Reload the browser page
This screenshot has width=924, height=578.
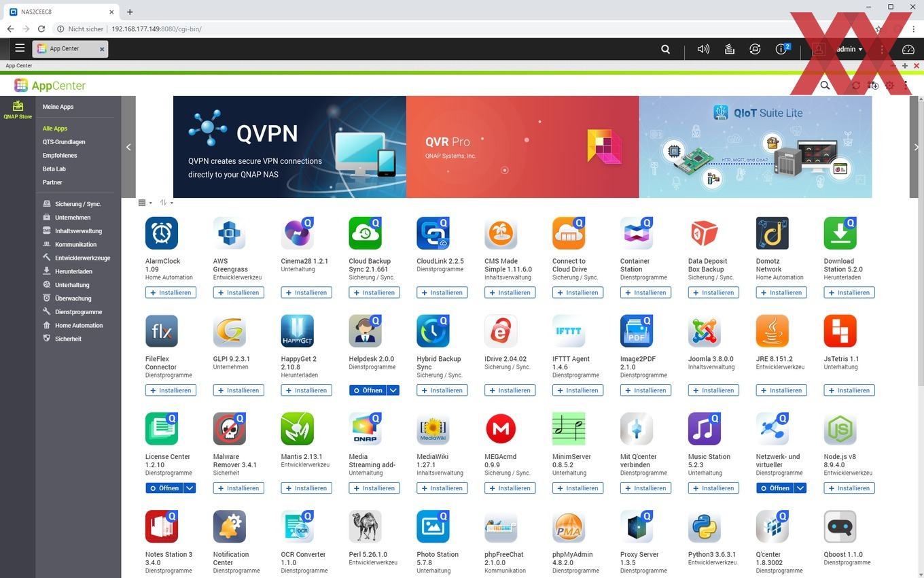click(41, 29)
